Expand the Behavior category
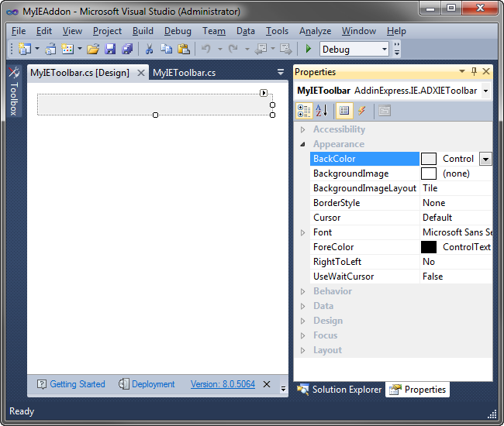Image resolution: width=504 pixels, height=426 pixels. 302,291
